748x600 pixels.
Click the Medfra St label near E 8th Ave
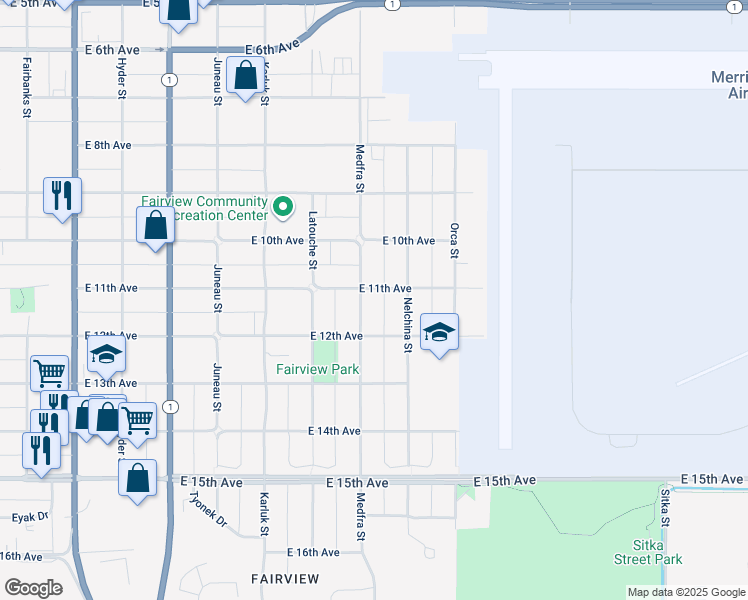360,168
